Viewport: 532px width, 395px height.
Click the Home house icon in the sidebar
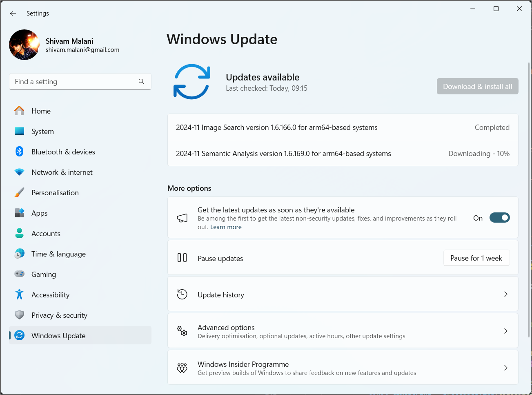(19, 111)
